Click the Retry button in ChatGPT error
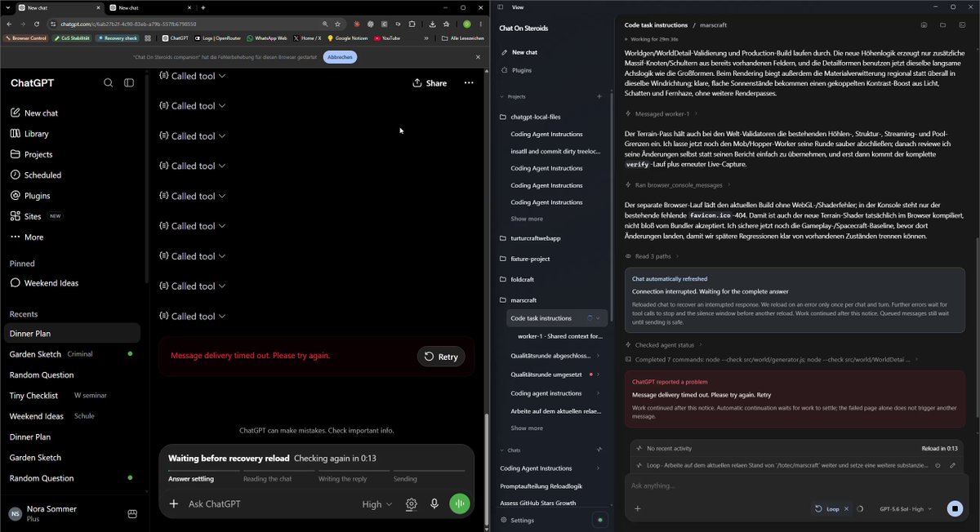The image size is (980, 532). (x=441, y=357)
